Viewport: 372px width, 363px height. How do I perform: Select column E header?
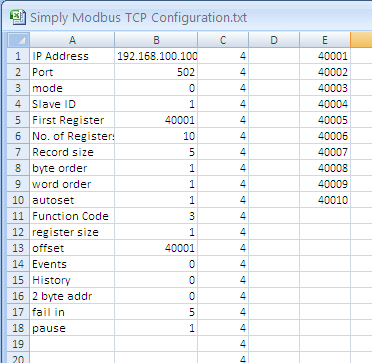[x=325, y=40]
